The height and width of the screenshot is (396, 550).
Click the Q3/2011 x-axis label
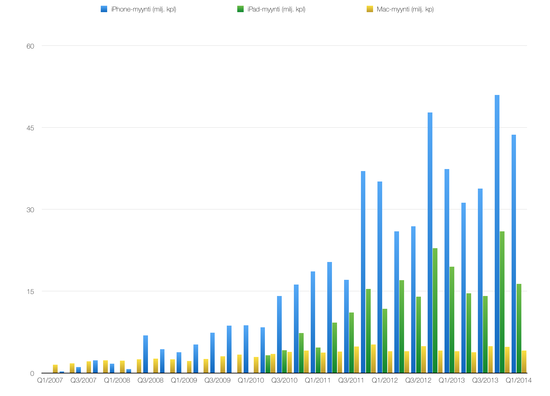[x=351, y=380]
